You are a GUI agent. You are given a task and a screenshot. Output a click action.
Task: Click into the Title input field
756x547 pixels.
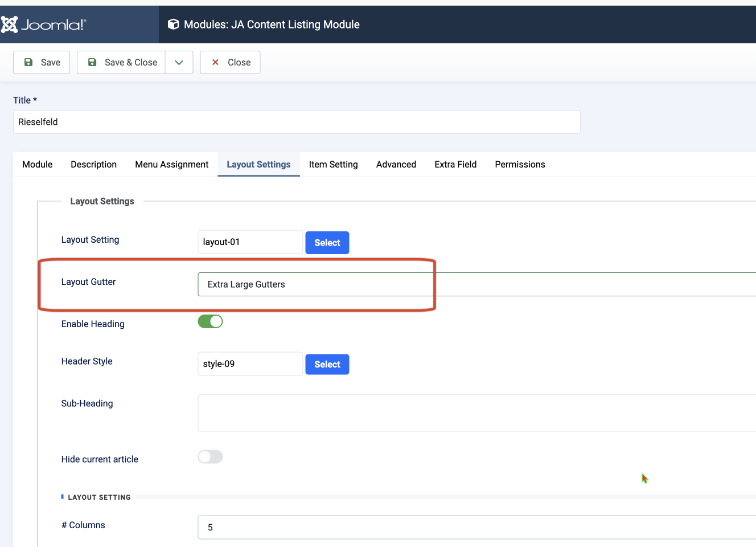[296, 122]
